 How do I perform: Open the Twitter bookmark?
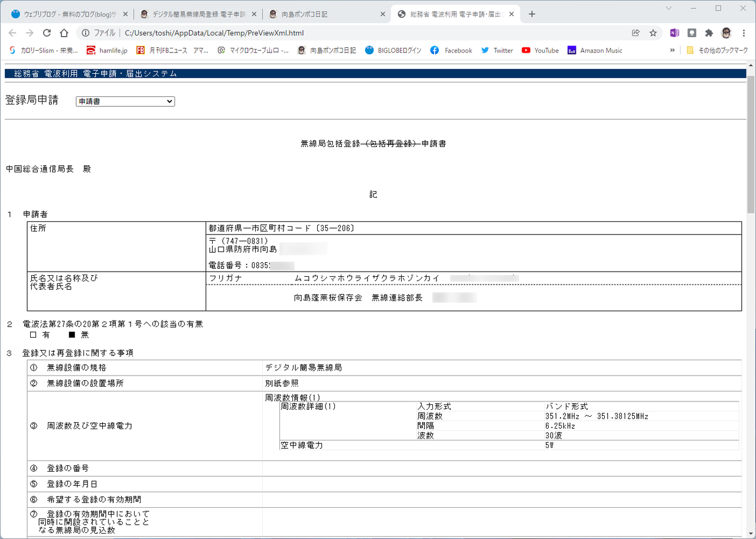point(497,51)
